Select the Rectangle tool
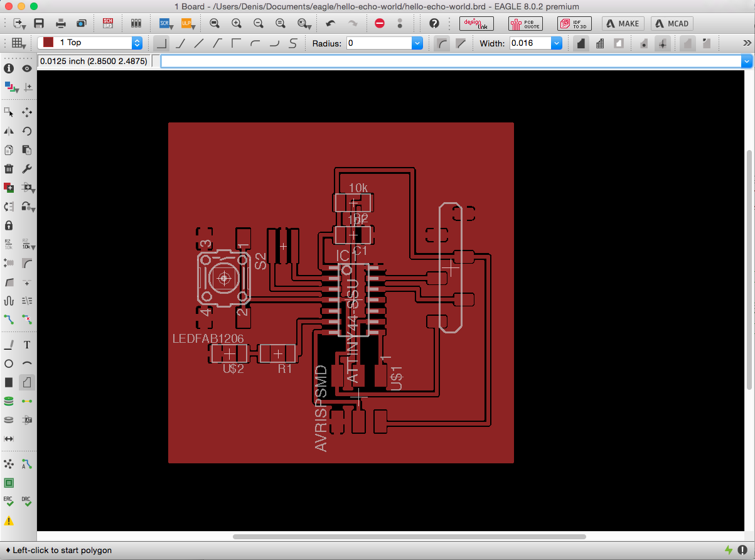The width and height of the screenshot is (755, 560). pyautogui.click(x=9, y=382)
